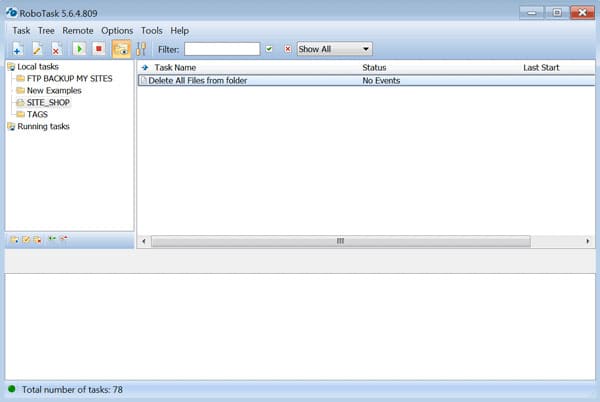Open the Remote menu

pos(78,31)
